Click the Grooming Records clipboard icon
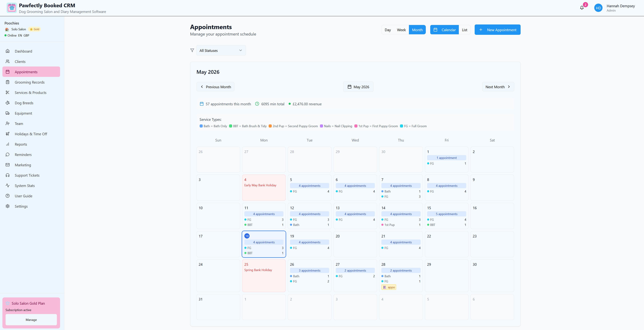Screen dimensions: 644x330 [x=8, y=82]
